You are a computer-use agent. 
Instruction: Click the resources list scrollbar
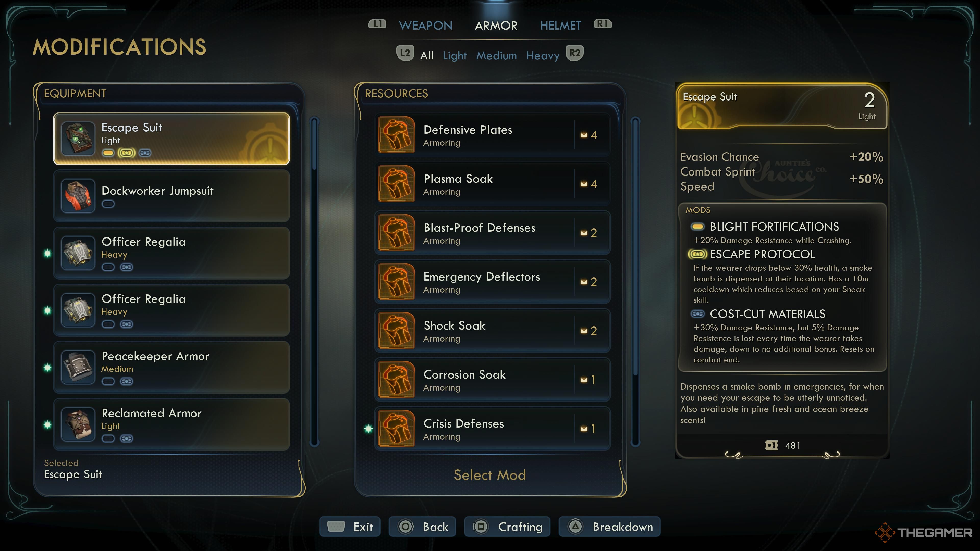pyautogui.click(x=635, y=282)
